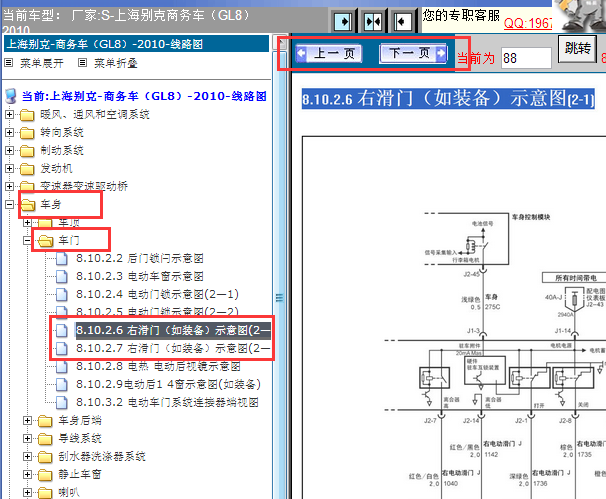Collapse the 车门 subfolder node
This screenshot has width=606, height=499.
[27, 240]
